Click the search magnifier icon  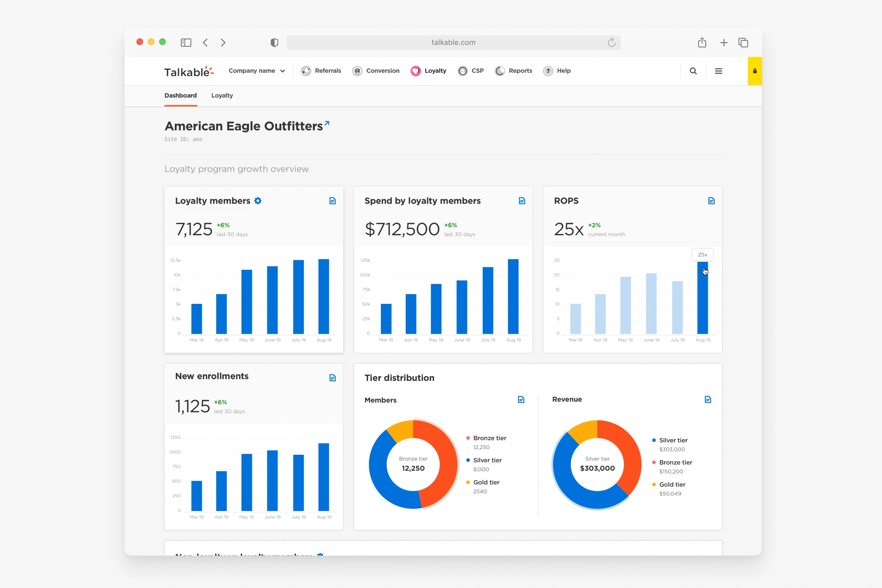pos(693,71)
